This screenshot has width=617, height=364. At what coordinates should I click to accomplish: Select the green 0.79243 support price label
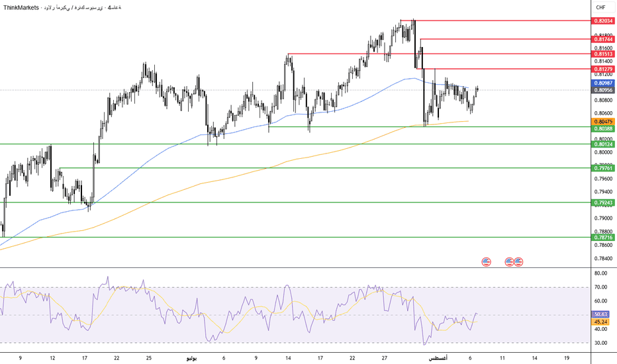click(603, 203)
